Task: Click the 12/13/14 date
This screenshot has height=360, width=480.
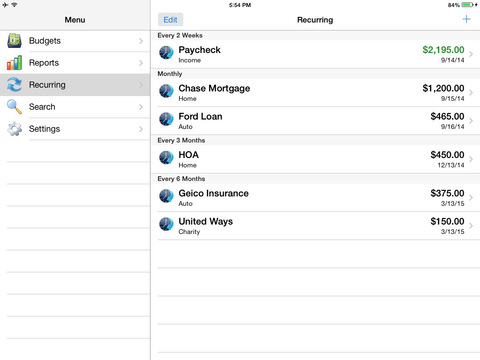Action: click(x=451, y=165)
